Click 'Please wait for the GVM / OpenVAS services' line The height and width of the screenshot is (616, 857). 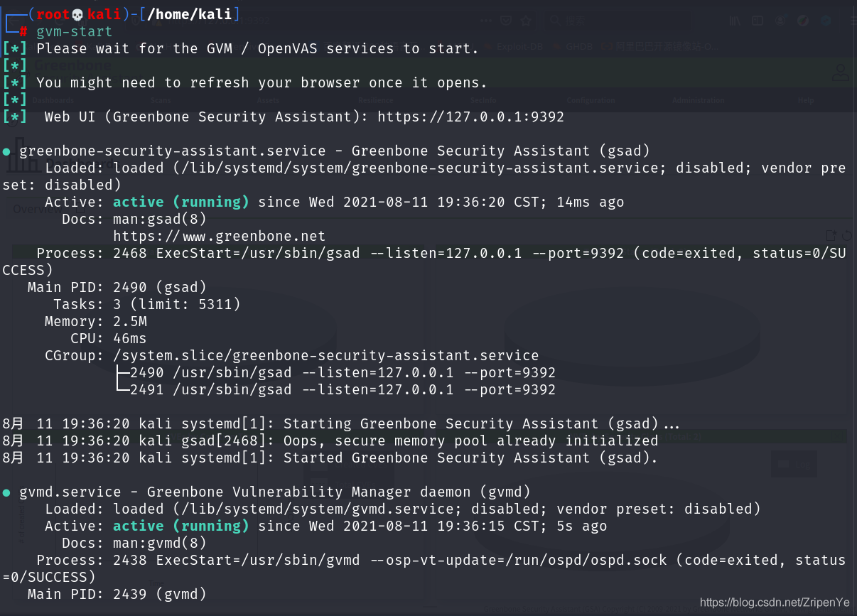pos(257,49)
